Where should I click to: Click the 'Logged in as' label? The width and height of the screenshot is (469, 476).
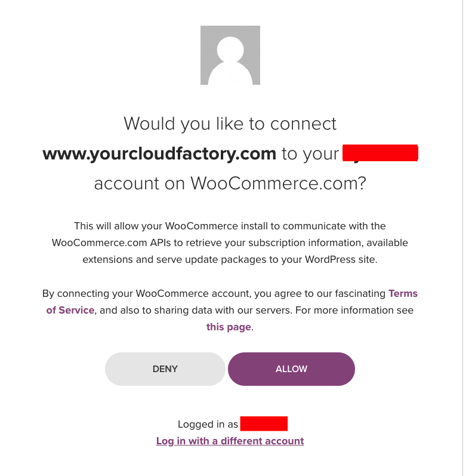pos(208,424)
